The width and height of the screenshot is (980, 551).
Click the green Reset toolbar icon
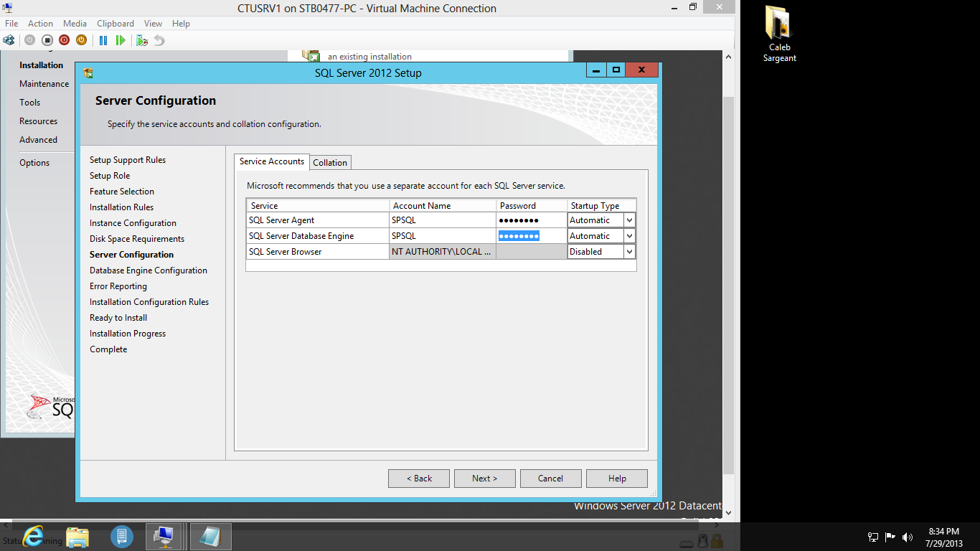pyautogui.click(x=121, y=40)
